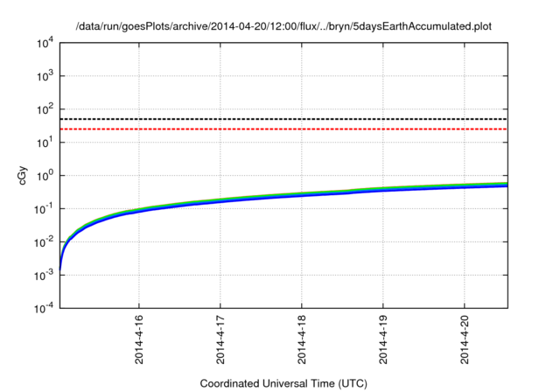Click the 10^4 y-axis tick label
This screenshot has height=392, width=560.
pyautogui.click(x=45, y=43)
